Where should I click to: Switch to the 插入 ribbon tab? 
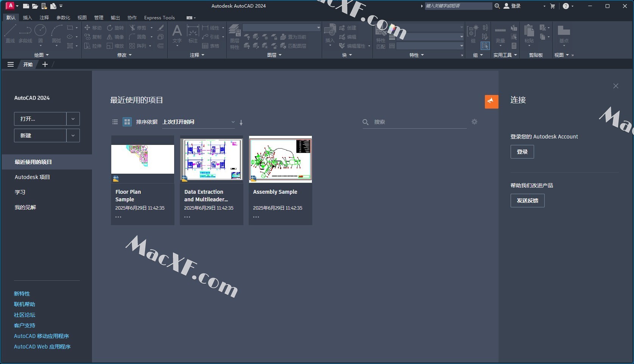pyautogui.click(x=28, y=17)
